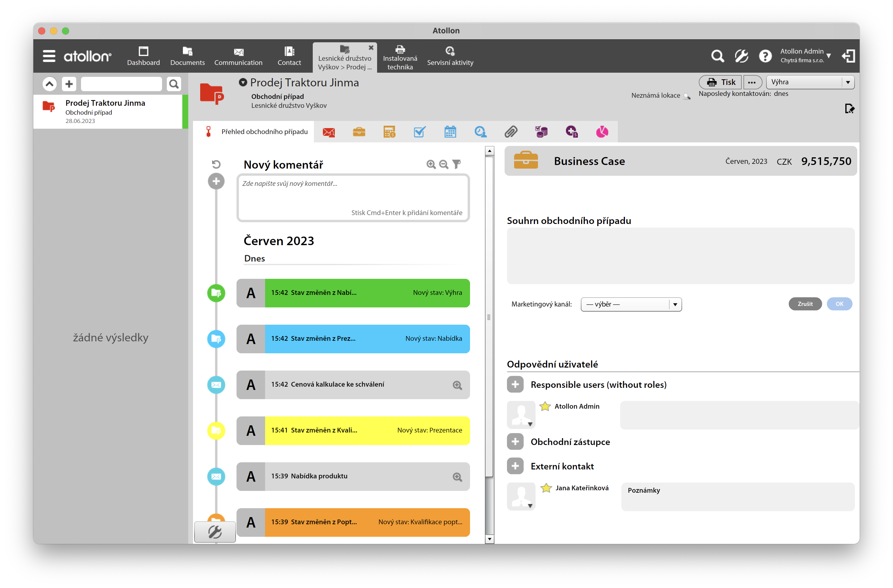Open the email envelope tab icon
This screenshot has height=588, width=893.
tap(329, 132)
